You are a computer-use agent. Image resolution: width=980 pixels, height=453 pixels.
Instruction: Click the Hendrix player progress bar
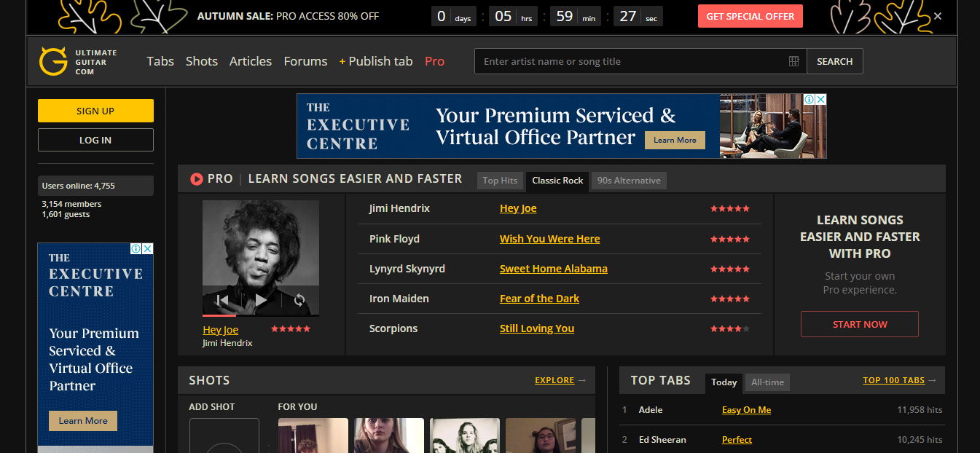coord(261,315)
